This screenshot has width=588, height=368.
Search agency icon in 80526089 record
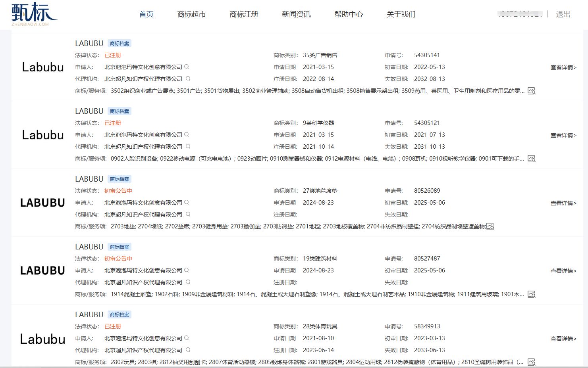188,214
